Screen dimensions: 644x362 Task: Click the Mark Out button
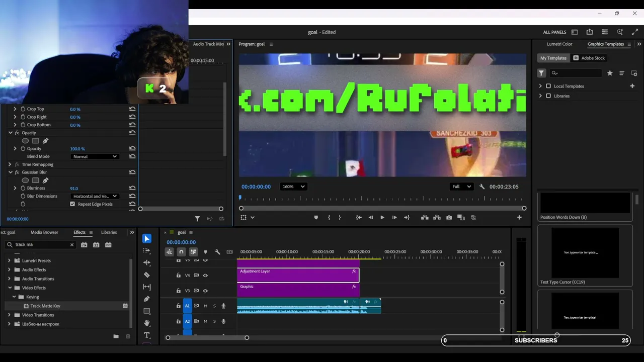click(340, 218)
